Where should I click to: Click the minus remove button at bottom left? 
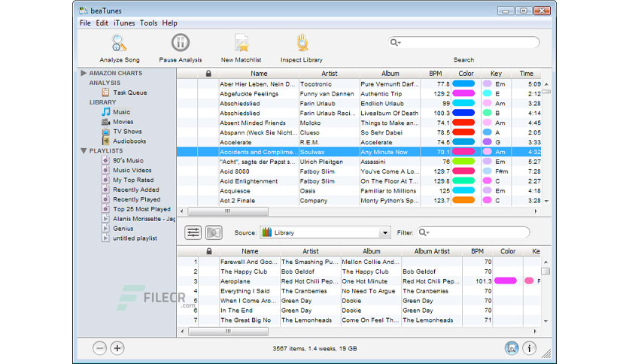point(99,348)
